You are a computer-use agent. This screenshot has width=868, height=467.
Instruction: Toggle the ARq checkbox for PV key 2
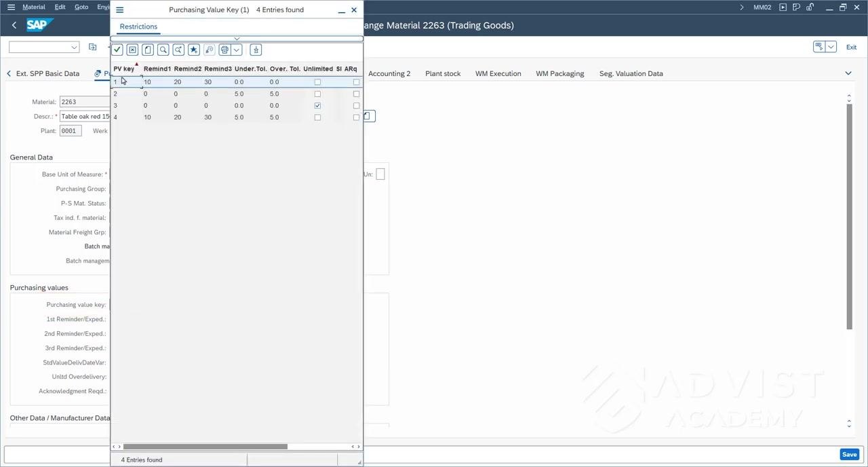pyautogui.click(x=356, y=94)
